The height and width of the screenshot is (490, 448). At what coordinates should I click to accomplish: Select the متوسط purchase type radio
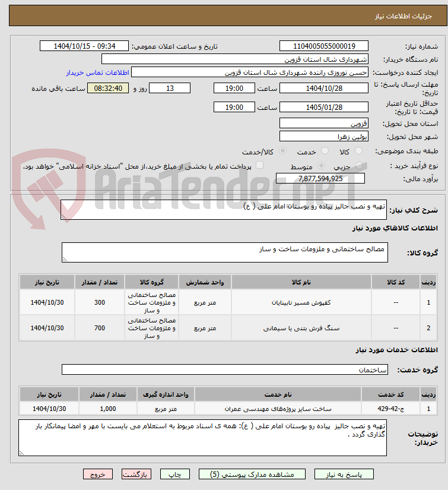coord(321,166)
